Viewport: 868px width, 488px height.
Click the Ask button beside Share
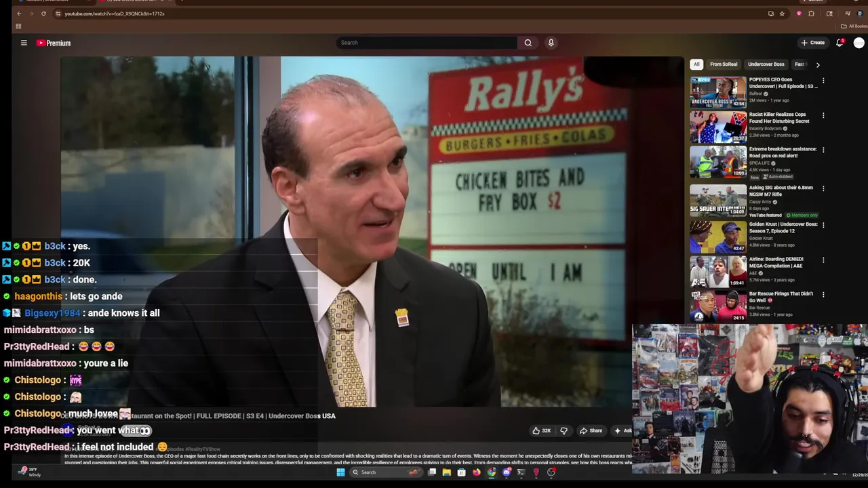[623, 430]
